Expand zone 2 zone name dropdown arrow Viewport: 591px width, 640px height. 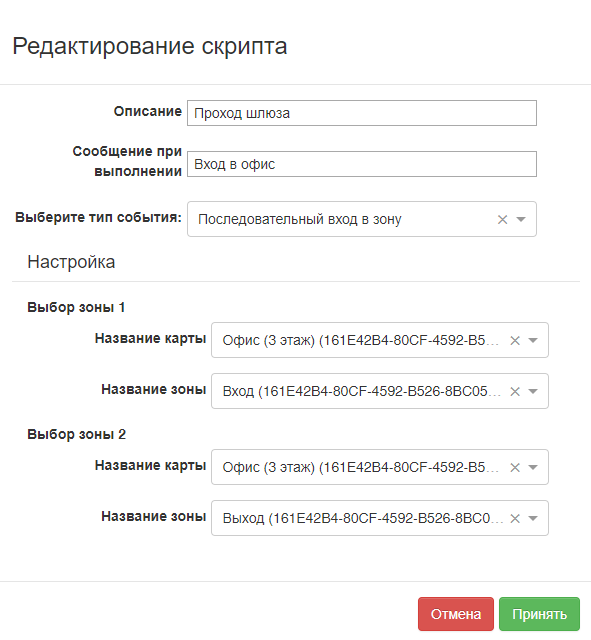click(533, 518)
